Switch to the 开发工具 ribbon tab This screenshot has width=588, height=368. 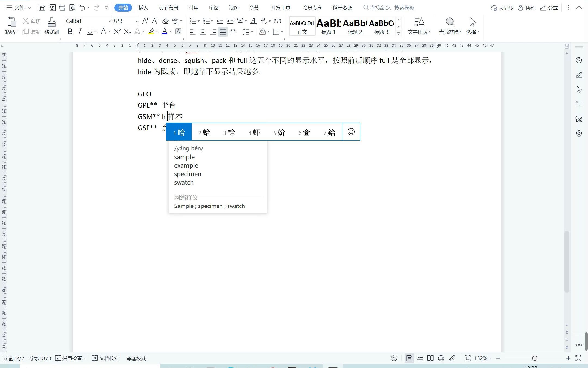click(280, 8)
